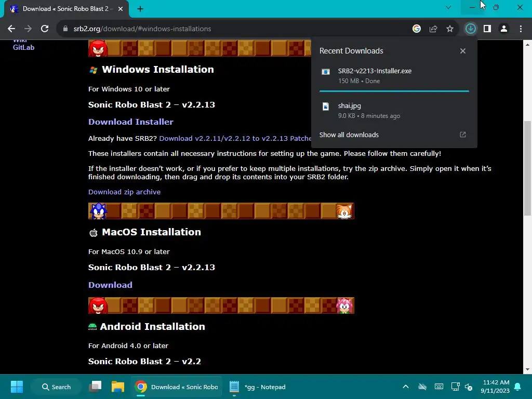Bookmark this page with the star
The image size is (532, 399).
[450, 29]
